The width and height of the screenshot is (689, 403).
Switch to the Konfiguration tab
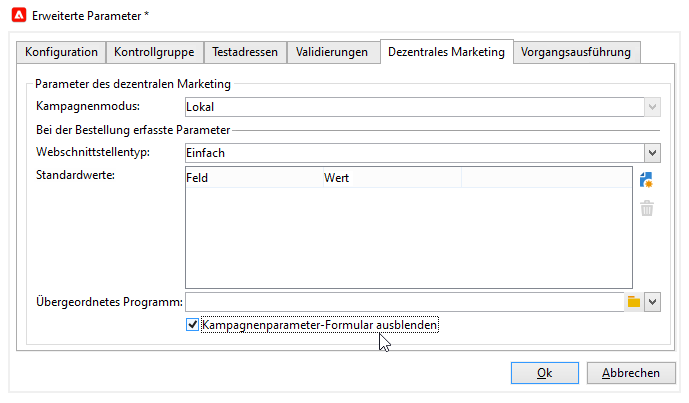click(x=61, y=52)
